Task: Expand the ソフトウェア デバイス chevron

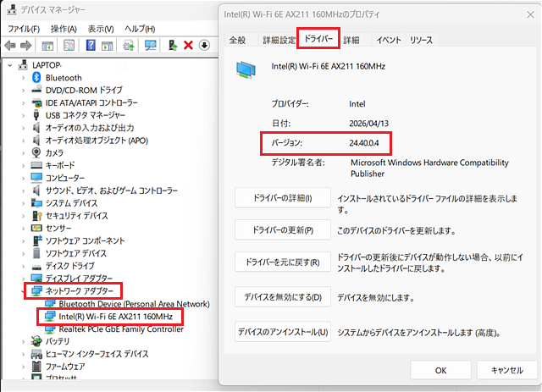Action: click(23, 253)
